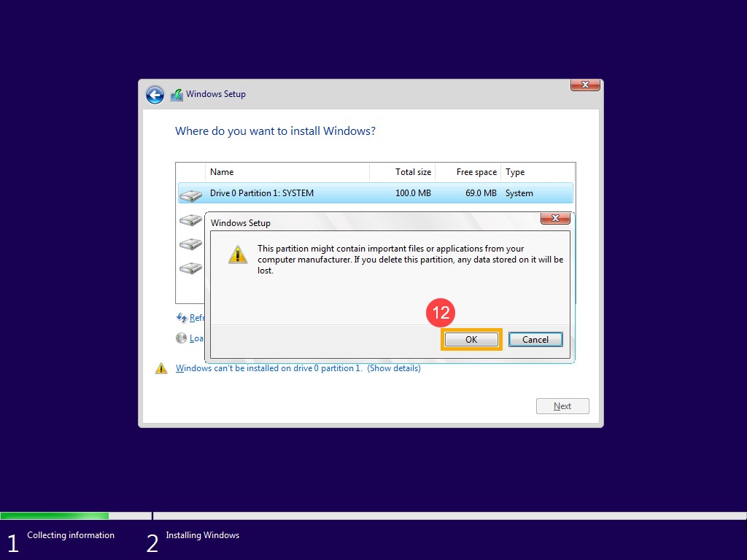This screenshot has width=747, height=560.
Task: Click the warning triangle beside the install error message
Action: coord(161,368)
